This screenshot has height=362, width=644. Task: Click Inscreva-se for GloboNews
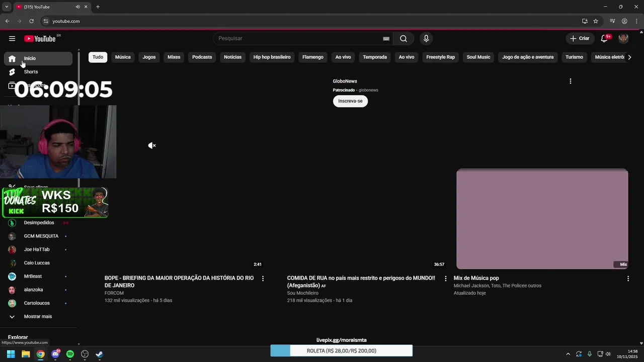(350, 101)
